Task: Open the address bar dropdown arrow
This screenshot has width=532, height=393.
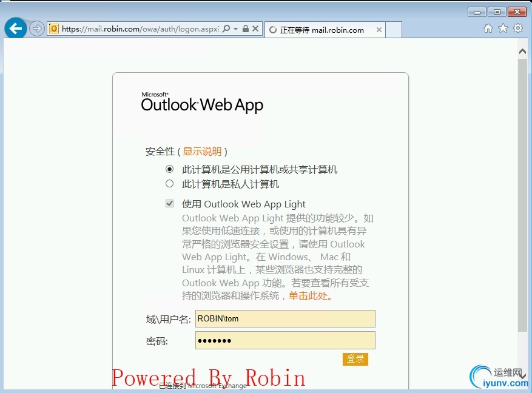Action: point(235,29)
